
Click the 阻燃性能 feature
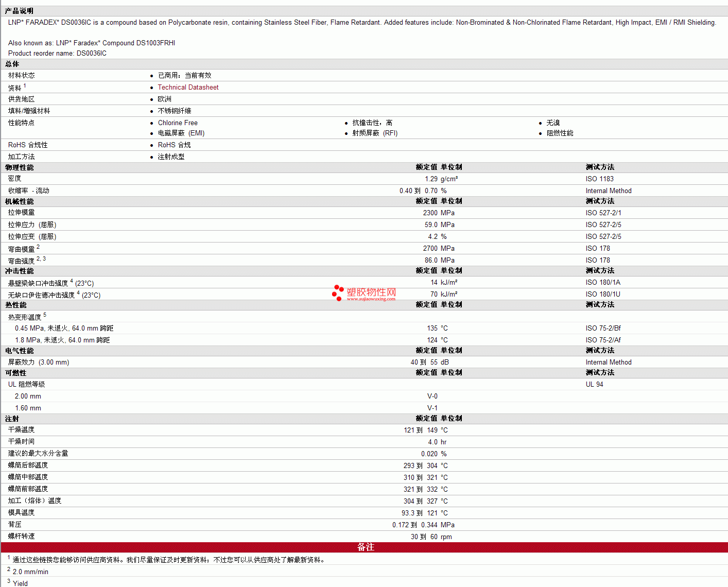click(560, 133)
